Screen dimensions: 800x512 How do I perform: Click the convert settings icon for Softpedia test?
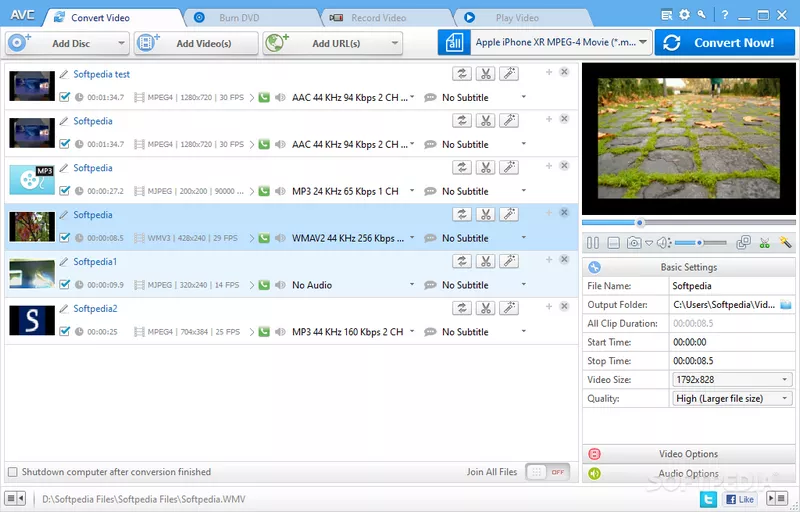pos(462,73)
